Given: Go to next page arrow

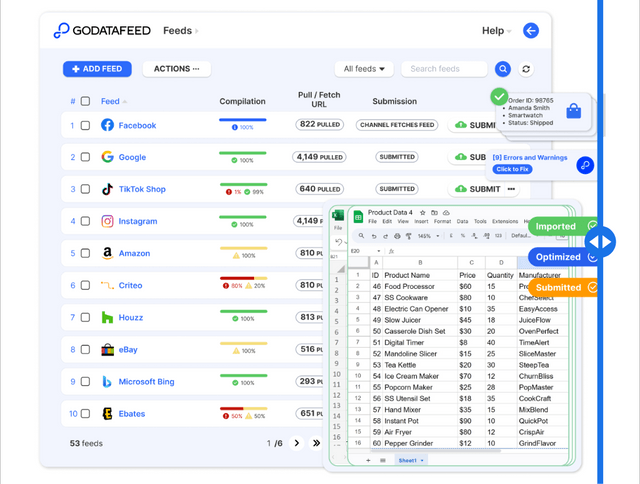Looking at the screenshot, I should click(297, 443).
